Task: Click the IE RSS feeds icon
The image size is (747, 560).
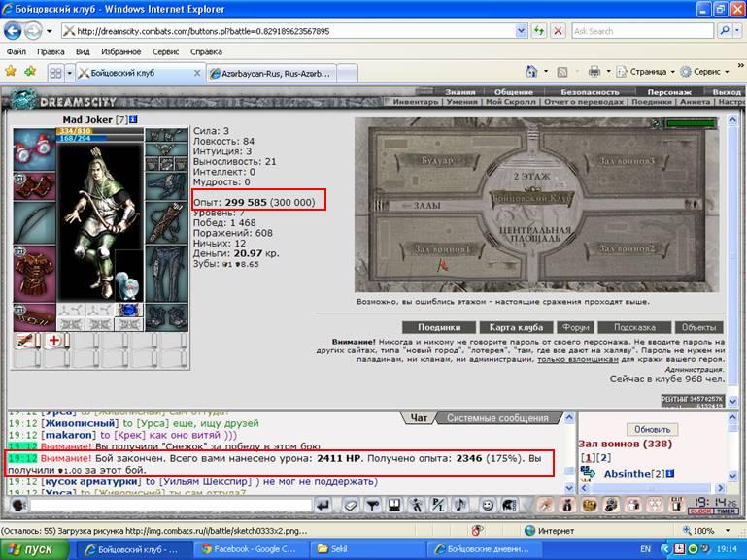Action: (562, 72)
